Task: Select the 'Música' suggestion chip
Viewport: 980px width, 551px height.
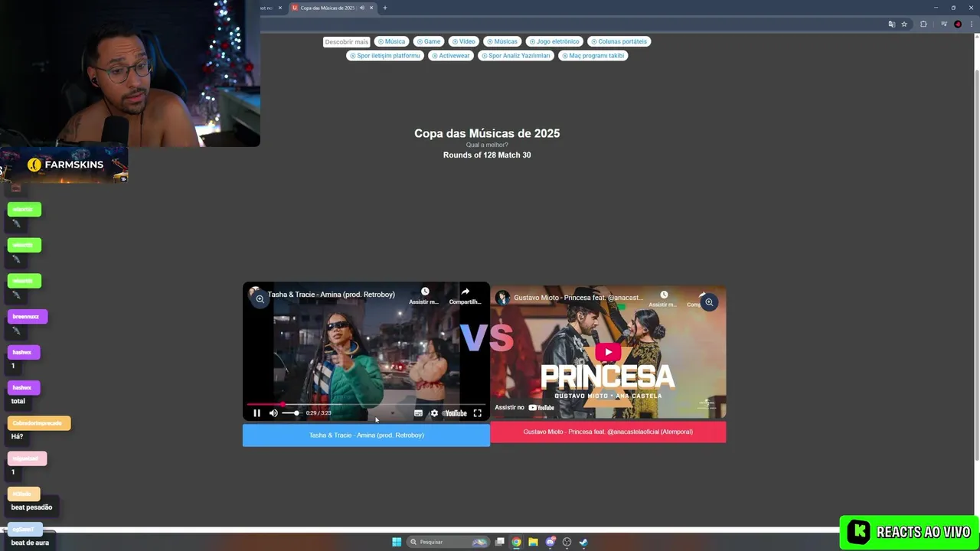Action: [391, 41]
